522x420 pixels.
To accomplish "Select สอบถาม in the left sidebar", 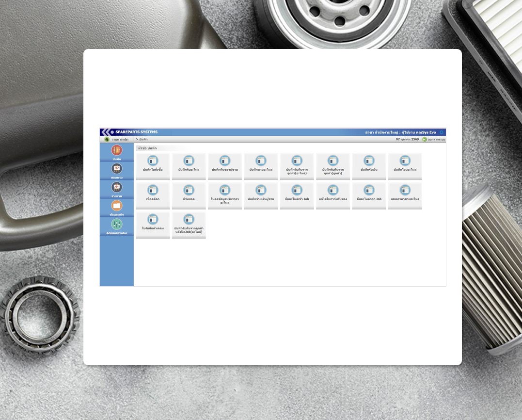I will (116, 171).
